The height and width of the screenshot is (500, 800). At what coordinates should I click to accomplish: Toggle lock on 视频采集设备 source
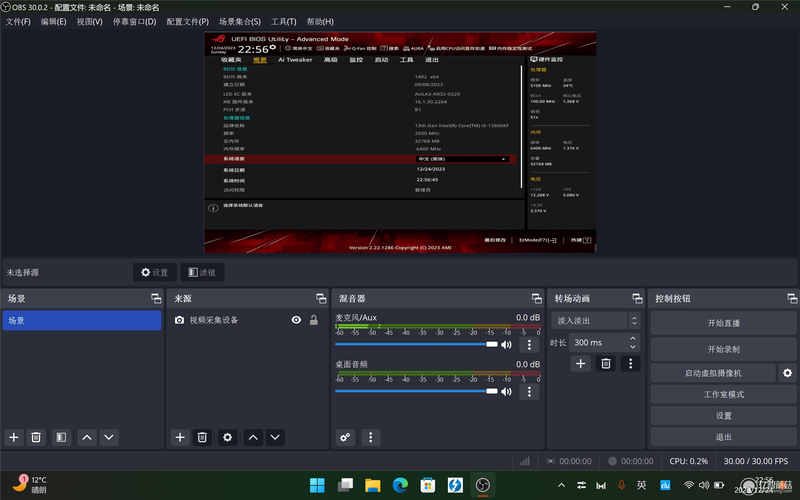tap(314, 320)
